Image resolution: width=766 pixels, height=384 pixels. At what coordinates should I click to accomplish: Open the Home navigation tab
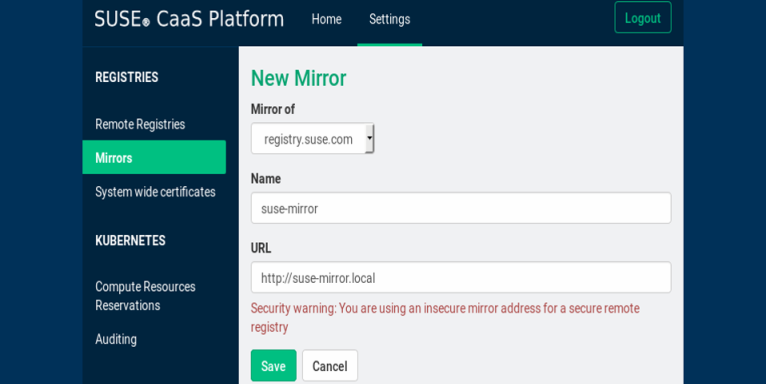(326, 20)
